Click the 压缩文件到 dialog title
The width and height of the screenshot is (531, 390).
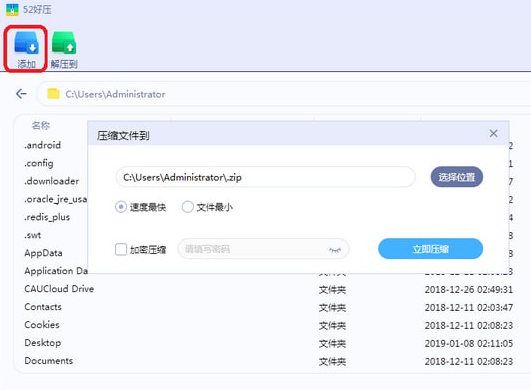tap(123, 135)
